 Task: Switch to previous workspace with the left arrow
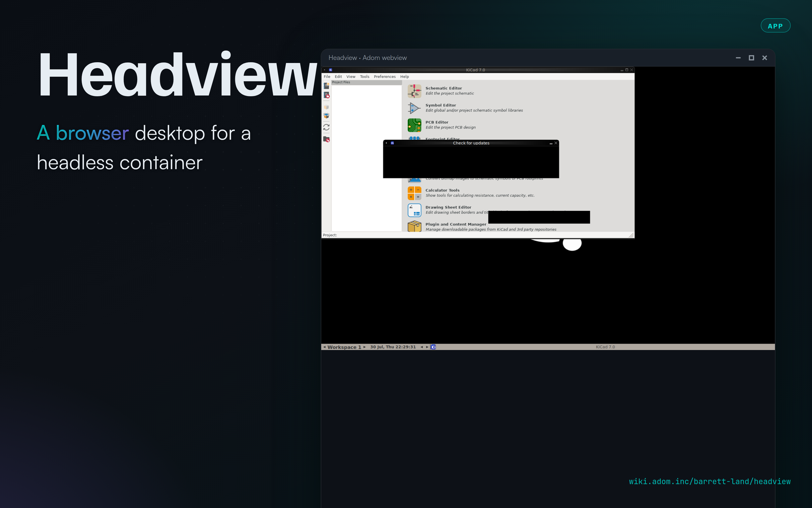(x=324, y=347)
